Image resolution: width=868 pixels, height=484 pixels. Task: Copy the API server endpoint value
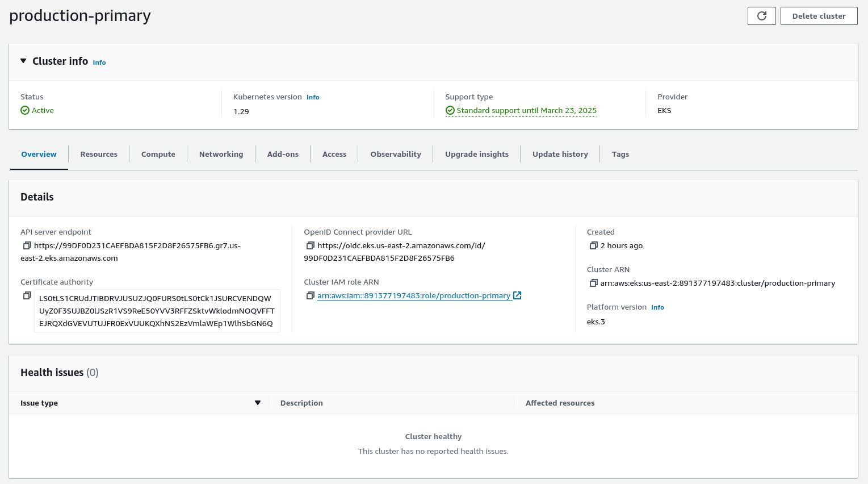click(x=27, y=245)
